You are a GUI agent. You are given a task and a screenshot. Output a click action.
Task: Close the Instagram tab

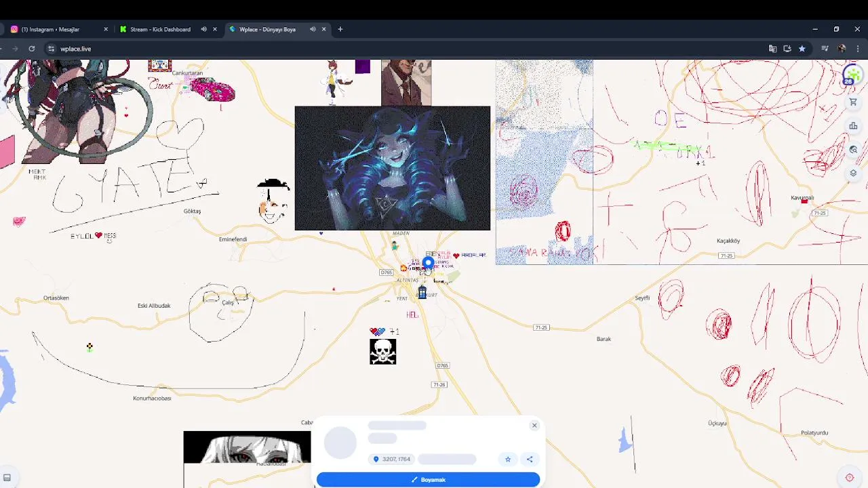pyautogui.click(x=106, y=29)
